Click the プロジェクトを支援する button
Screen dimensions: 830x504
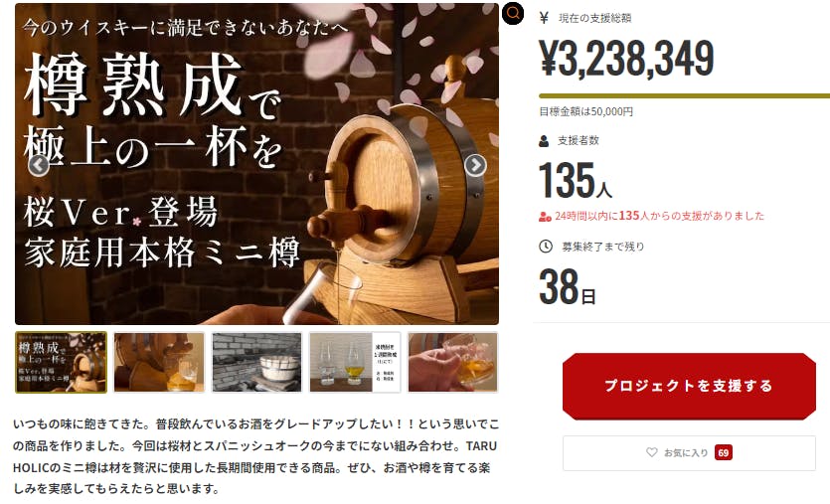689,386
